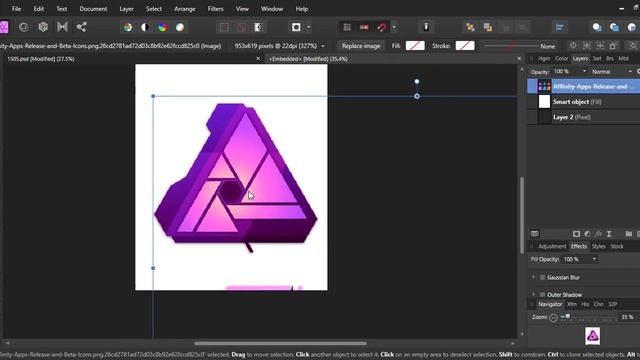Open the Filters menu
This screenshot has height=360, width=640.
(x=216, y=9)
